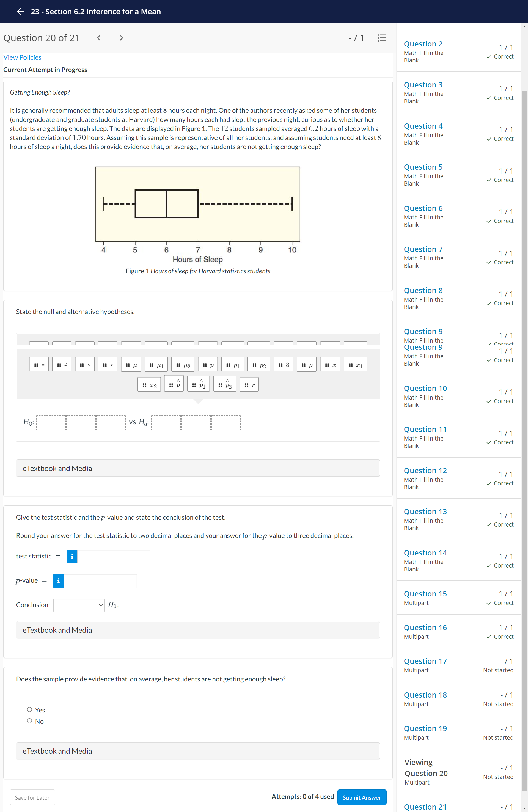Select the No radio button
The height and width of the screenshot is (812, 528).
pyautogui.click(x=29, y=721)
